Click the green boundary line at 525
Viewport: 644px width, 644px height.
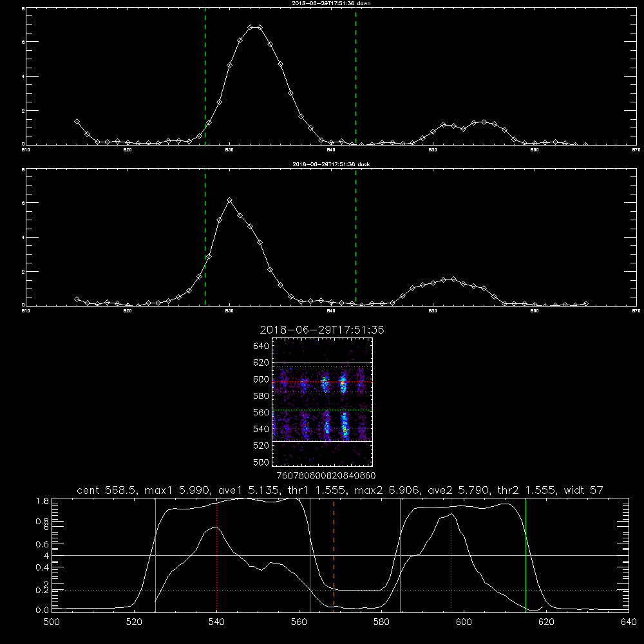coord(155,554)
